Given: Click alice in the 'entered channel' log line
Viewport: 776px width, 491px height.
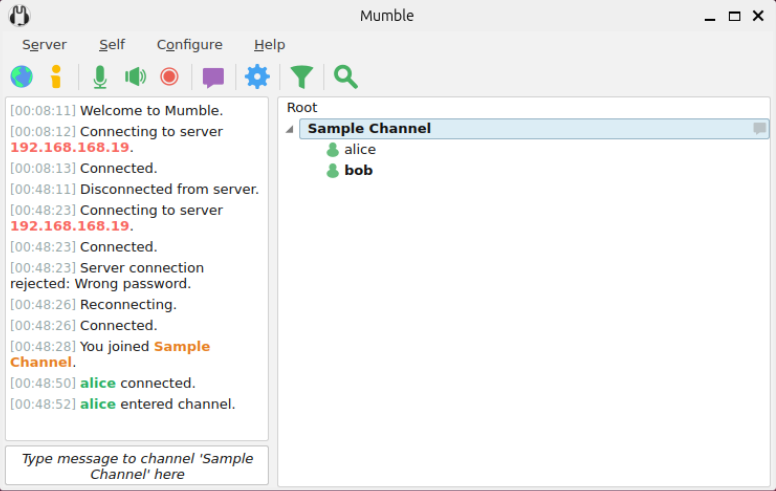Looking at the screenshot, I should pos(98,404).
